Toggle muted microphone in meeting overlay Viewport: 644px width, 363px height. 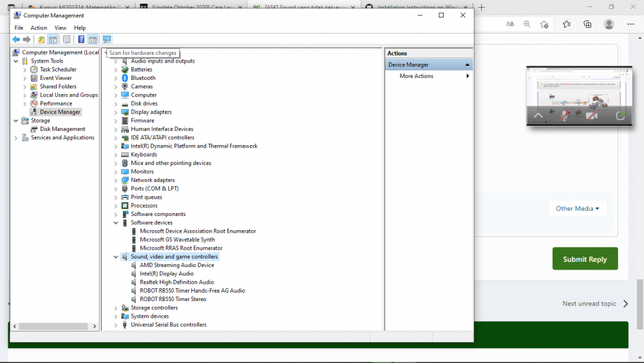click(x=565, y=116)
